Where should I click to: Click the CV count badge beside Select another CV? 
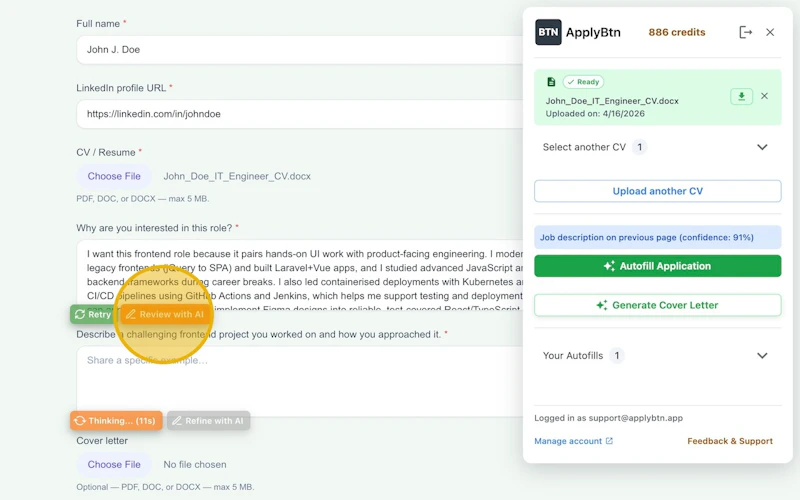[639, 147]
